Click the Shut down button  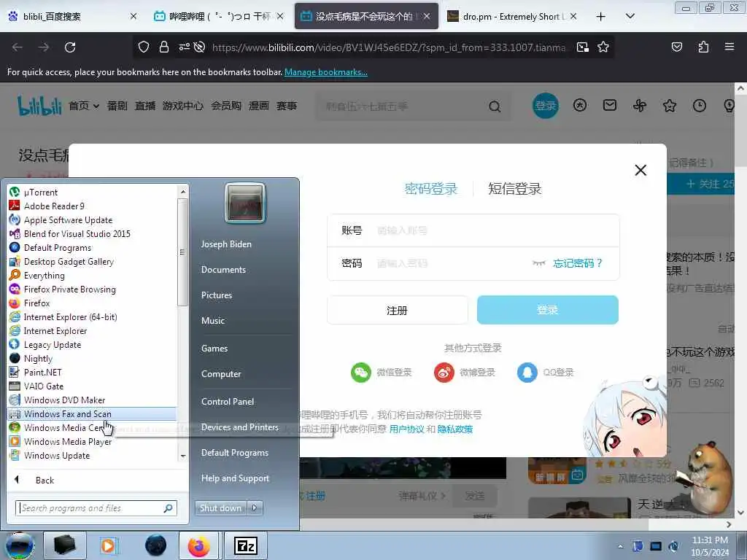[220, 508]
